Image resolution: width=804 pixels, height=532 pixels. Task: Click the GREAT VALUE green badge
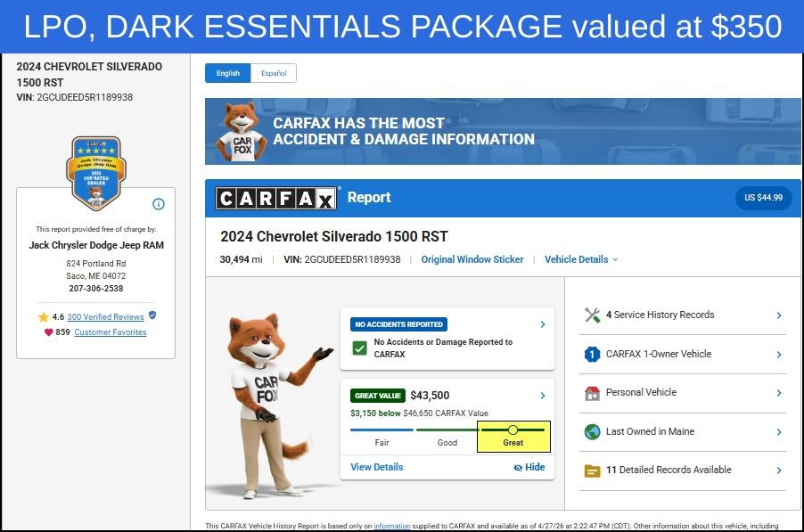pyautogui.click(x=378, y=396)
